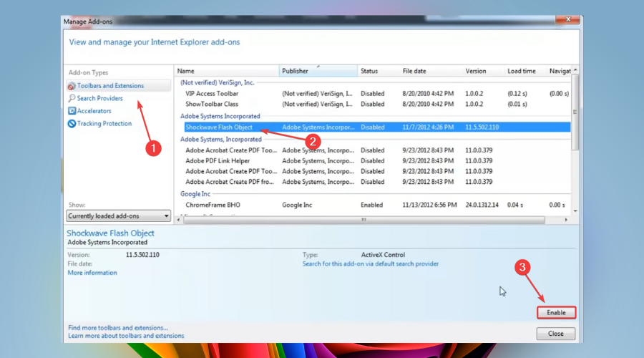The width and height of the screenshot is (644, 358).
Task: Select Toolbars and Extensions add-on type
Action: point(118,85)
